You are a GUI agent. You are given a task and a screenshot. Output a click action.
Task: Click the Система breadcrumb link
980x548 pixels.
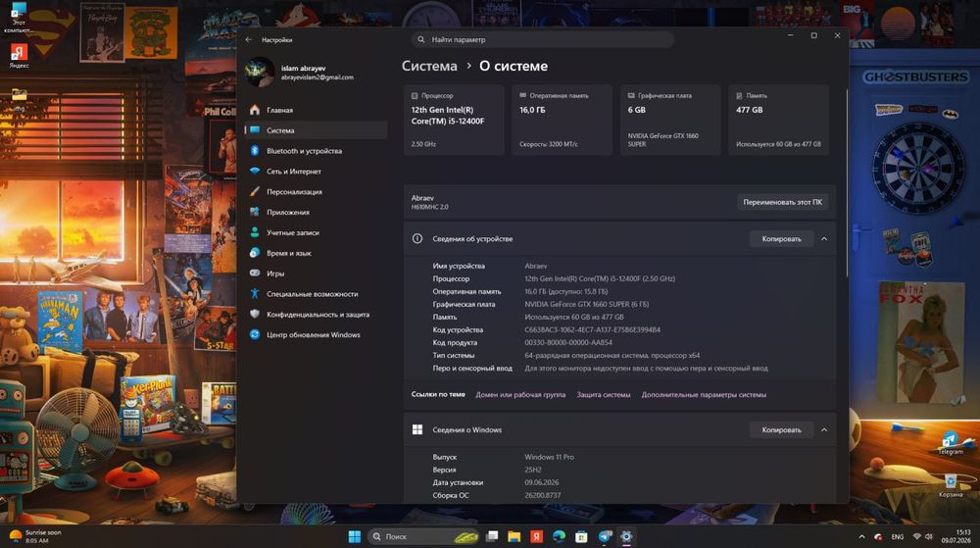tap(429, 66)
